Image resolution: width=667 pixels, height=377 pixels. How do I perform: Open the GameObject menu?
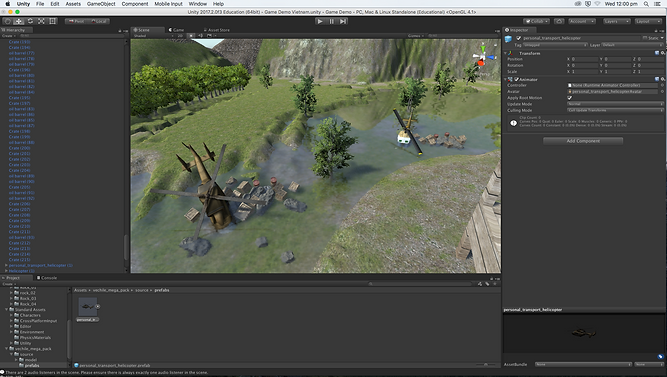(101, 4)
